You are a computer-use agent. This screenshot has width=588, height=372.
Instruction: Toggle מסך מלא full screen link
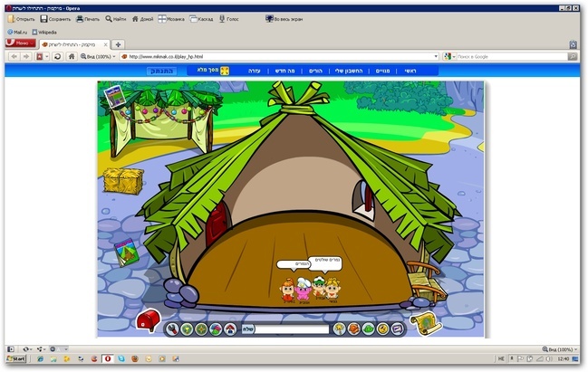(x=213, y=71)
